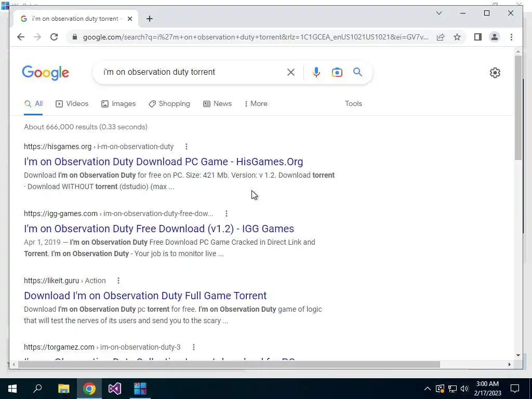Open options for likeit.guru result
The image size is (532, 399).
pos(118,281)
